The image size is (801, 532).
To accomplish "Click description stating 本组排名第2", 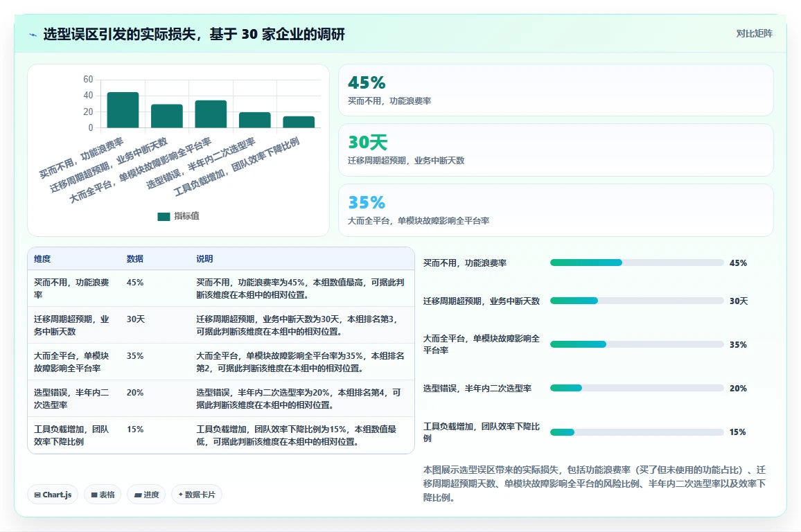I will tap(301, 362).
